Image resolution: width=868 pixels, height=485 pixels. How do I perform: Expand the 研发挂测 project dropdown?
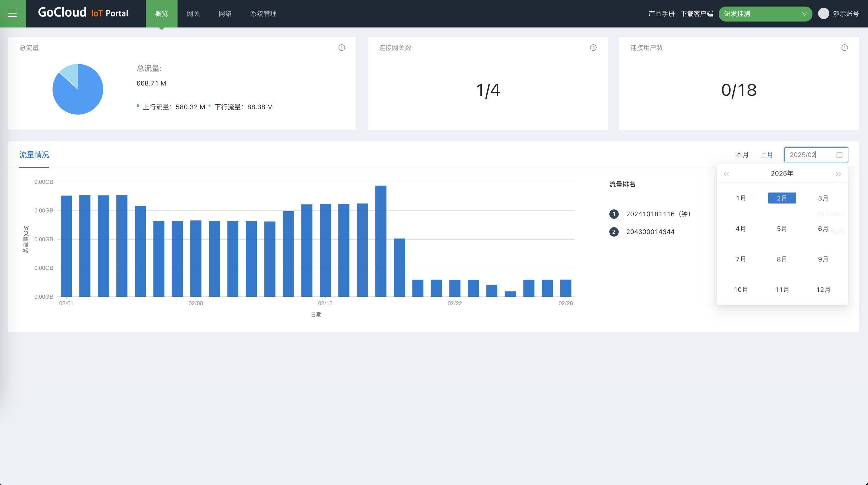tap(765, 14)
